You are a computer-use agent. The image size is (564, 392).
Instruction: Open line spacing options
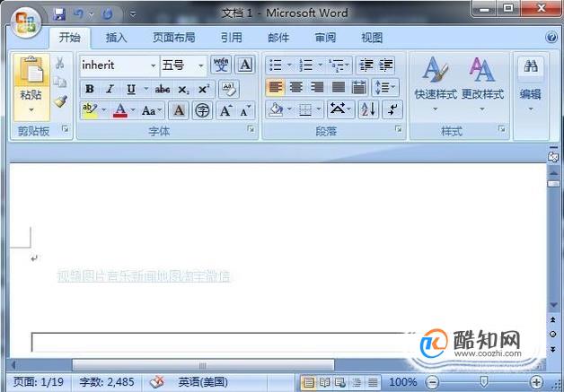coord(385,87)
